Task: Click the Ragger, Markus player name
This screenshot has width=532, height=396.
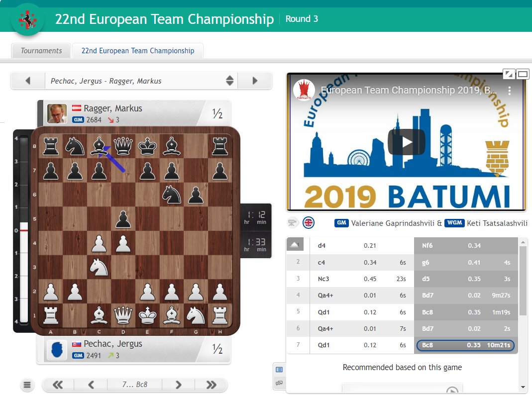Action: pyautogui.click(x=113, y=108)
